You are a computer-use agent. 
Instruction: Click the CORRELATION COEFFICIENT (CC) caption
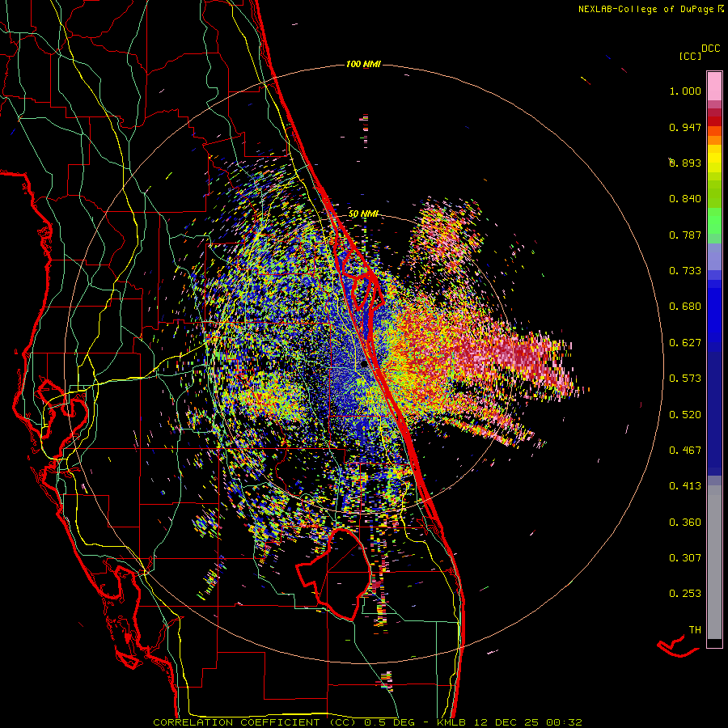point(255,722)
